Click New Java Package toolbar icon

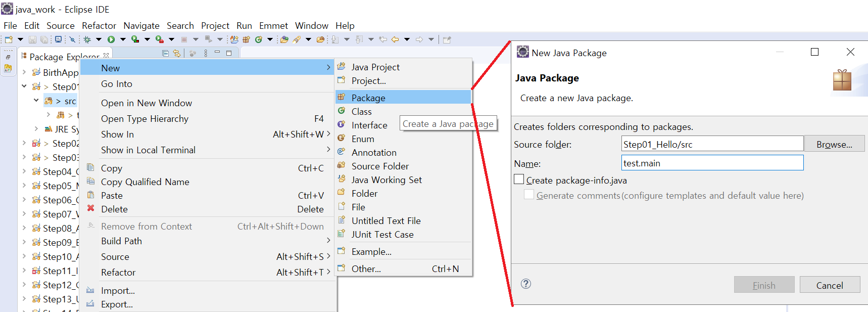(x=246, y=39)
